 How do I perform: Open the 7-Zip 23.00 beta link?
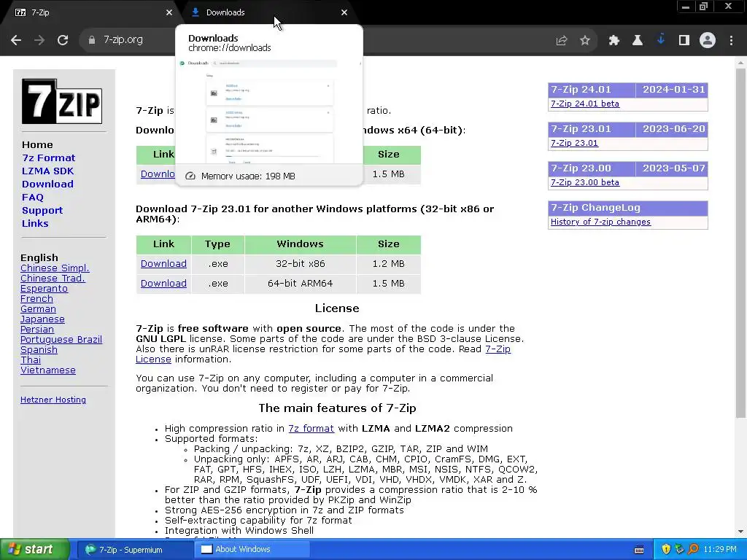[x=585, y=182]
